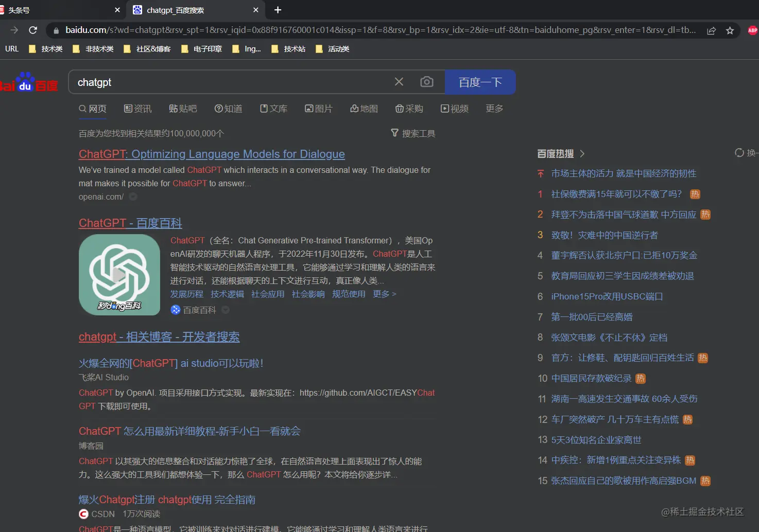Open ChatGPT: Optimizing Language Models for Dialogue result
The width and height of the screenshot is (759, 532).
point(212,154)
